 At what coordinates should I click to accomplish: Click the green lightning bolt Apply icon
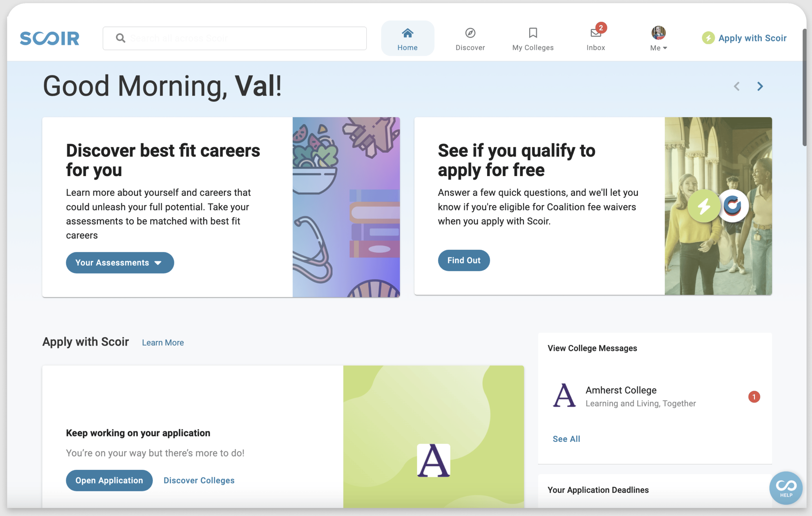tap(708, 38)
